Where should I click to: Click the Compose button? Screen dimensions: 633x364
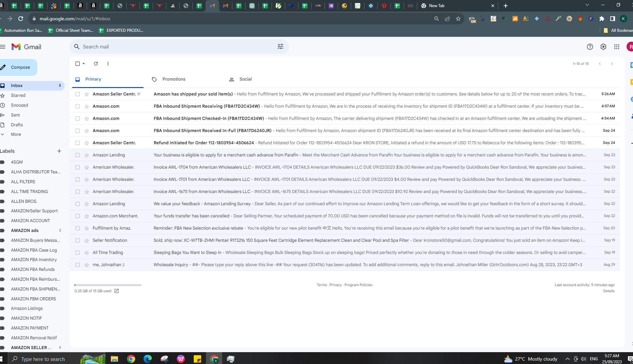pyautogui.click(x=18, y=67)
